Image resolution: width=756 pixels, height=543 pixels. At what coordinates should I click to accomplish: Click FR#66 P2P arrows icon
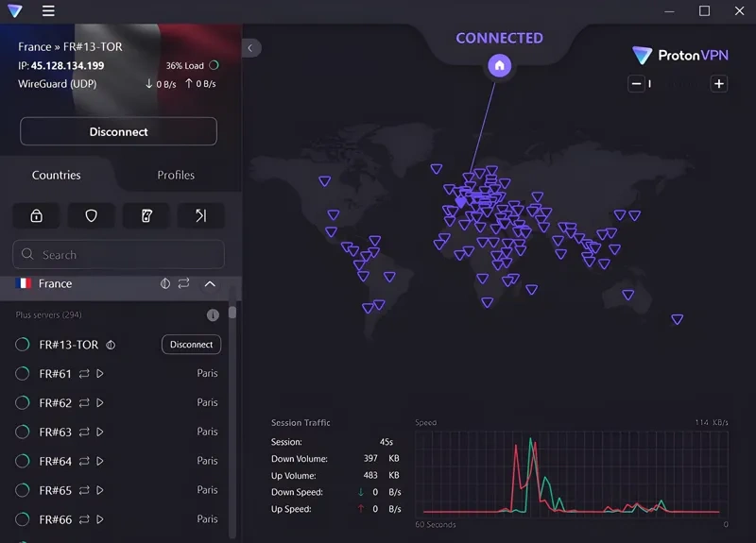point(84,519)
